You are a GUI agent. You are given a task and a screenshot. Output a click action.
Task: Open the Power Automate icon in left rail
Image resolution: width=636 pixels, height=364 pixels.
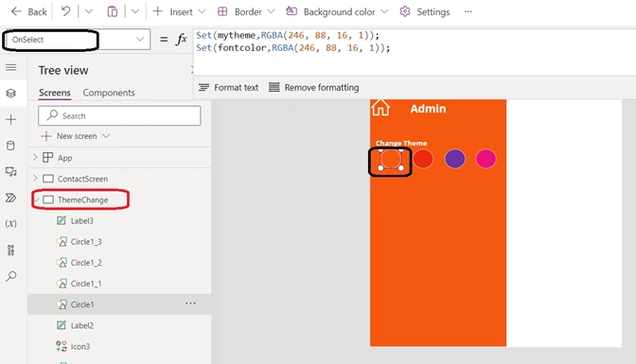coord(11,198)
